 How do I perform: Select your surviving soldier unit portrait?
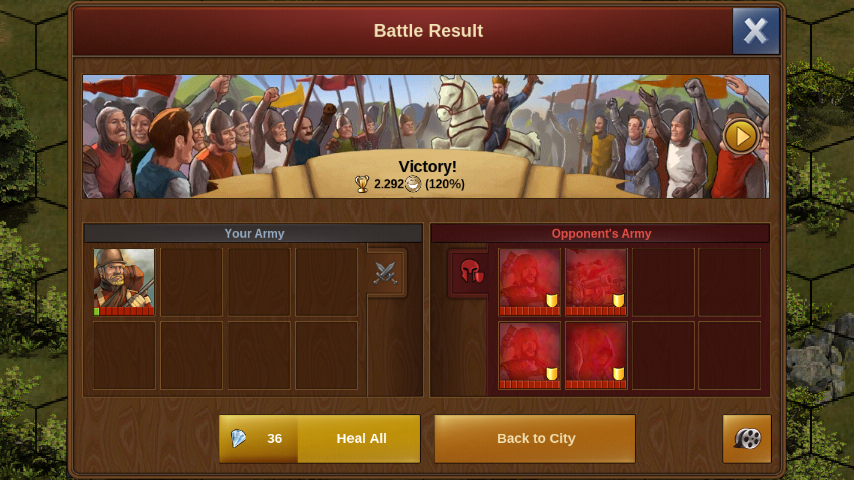click(124, 282)
